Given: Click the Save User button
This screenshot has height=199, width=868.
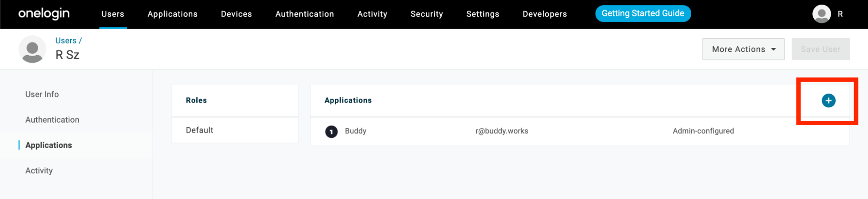Looking at the screenshot, I should coord(820,49).
